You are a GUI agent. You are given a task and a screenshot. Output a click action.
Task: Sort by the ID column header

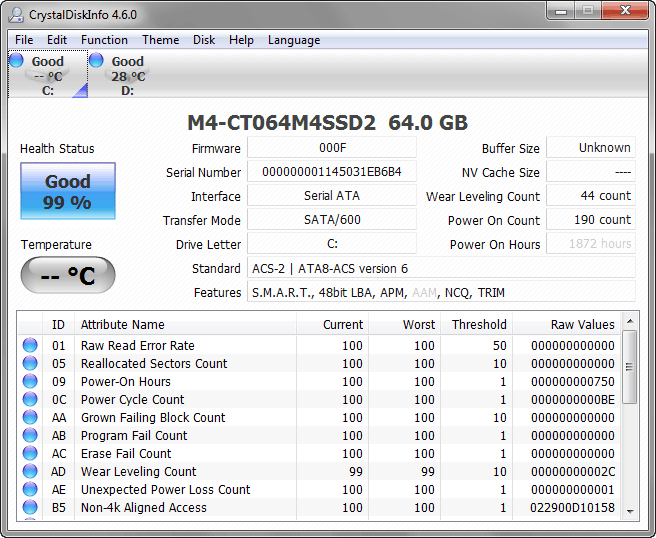pos(58,325)
